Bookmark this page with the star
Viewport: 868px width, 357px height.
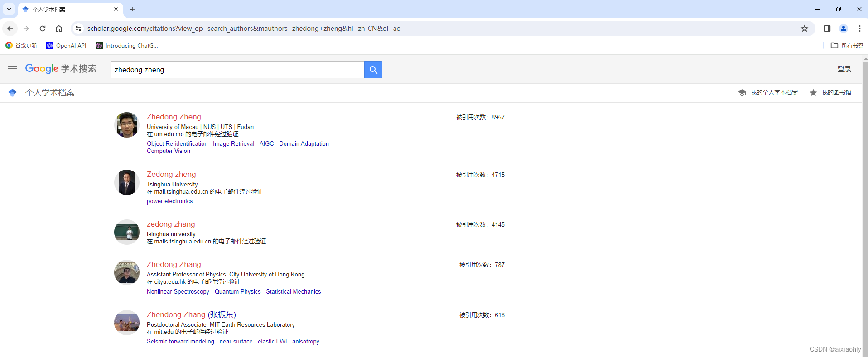(805, 29)
